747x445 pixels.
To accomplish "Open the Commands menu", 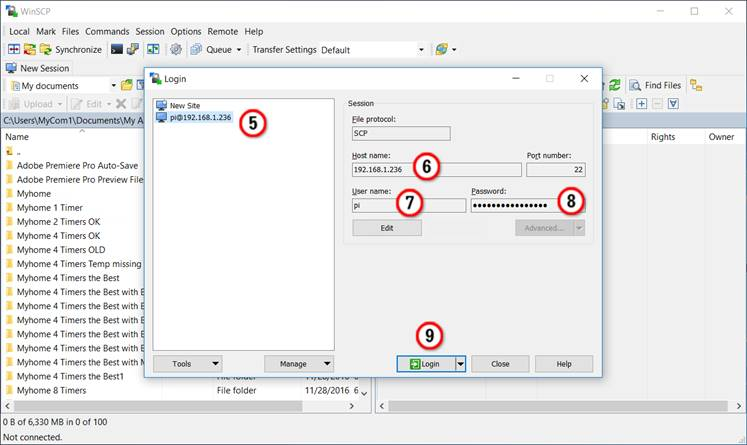I will 107,31.
